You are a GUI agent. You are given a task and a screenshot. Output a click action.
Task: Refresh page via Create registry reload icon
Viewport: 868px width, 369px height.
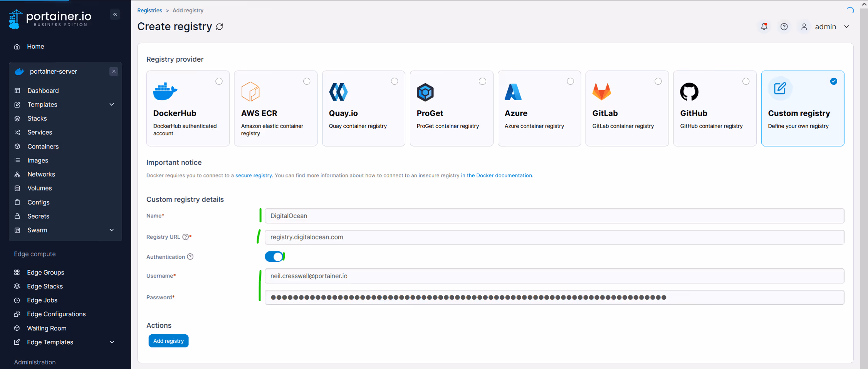[220, 27]
